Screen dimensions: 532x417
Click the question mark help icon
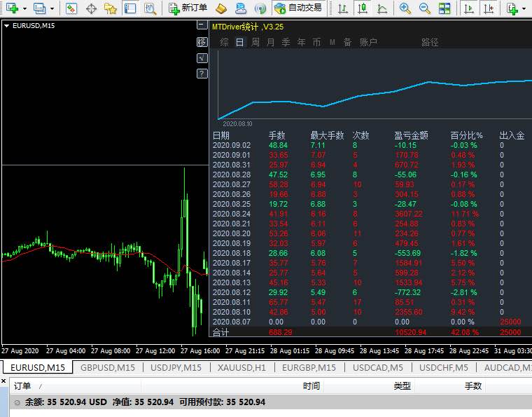202,74
